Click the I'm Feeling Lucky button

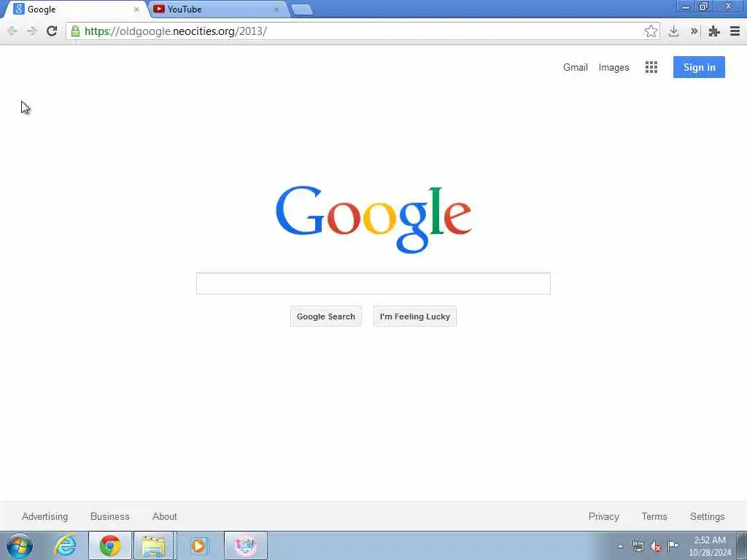pyautogui.click(x=415, y=316)
